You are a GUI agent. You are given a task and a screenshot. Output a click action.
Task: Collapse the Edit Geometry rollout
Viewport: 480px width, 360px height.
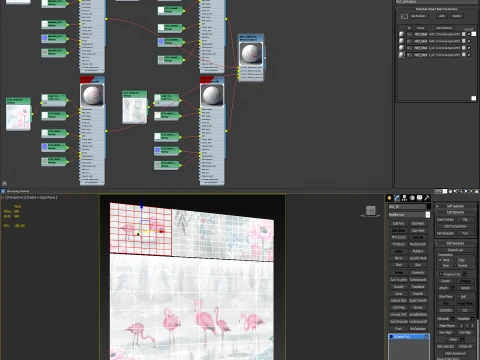point(455,243)
